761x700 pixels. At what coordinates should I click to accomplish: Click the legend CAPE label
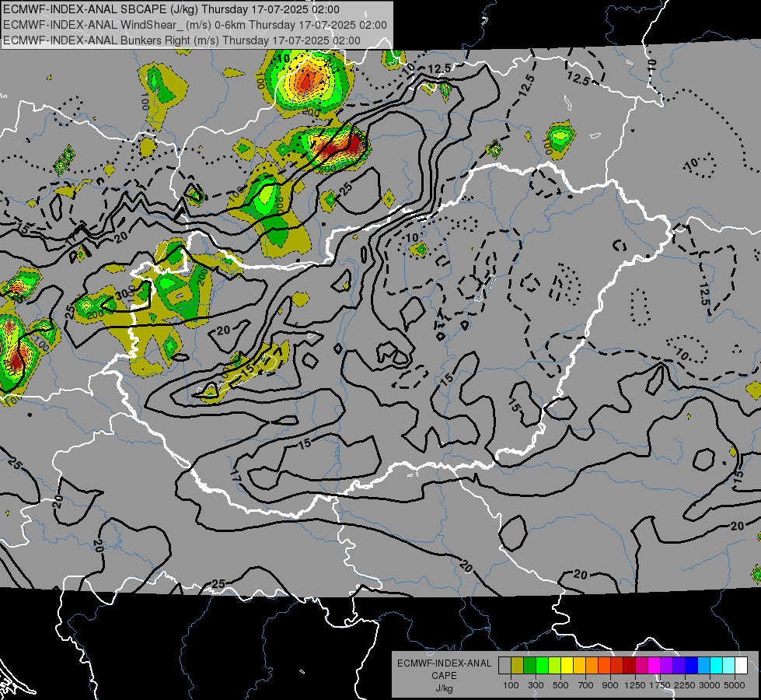pos(444,676)
